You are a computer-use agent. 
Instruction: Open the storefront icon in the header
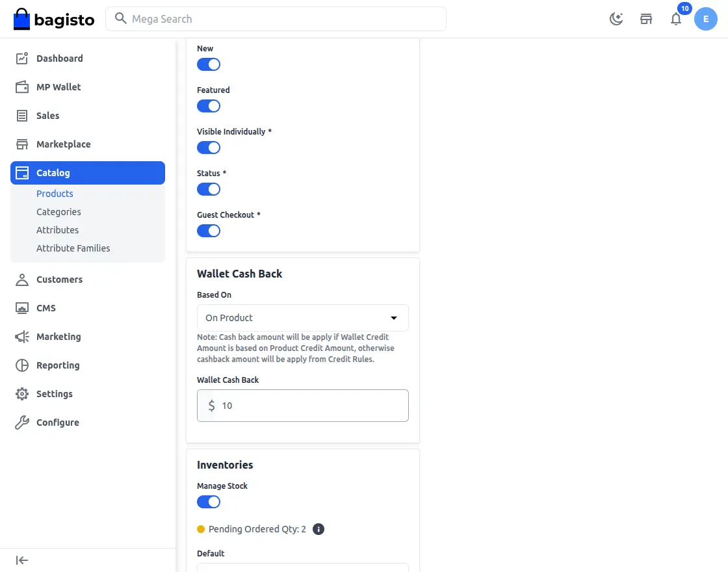[x=646, y=19]
